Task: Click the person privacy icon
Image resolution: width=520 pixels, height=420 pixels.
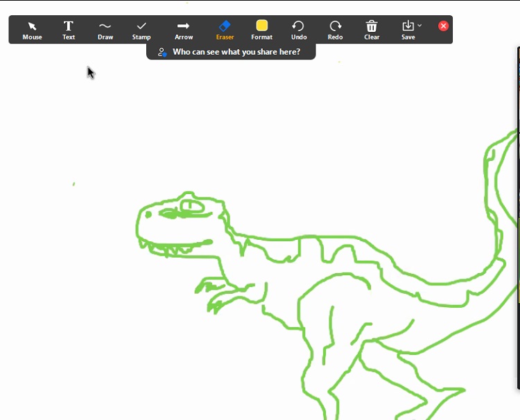Action: 162,52
